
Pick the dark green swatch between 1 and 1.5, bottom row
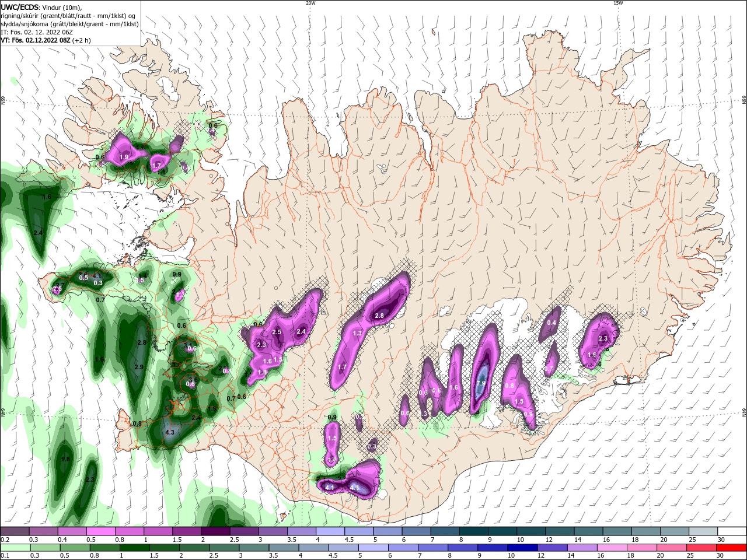tap(135, 548)
